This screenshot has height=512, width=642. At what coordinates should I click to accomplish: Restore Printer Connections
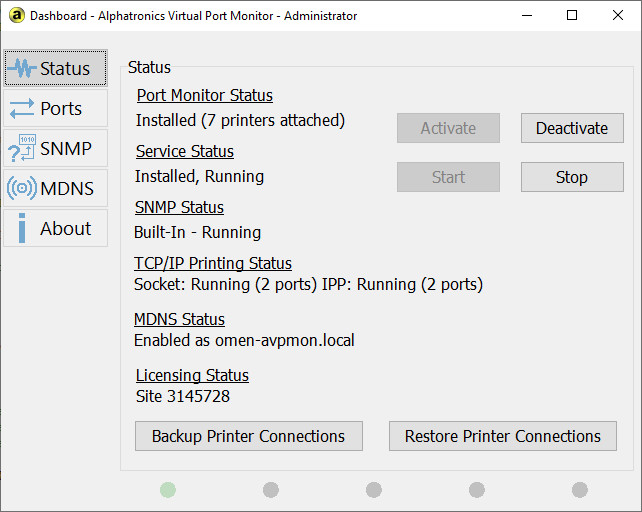(x=503, y=436)
